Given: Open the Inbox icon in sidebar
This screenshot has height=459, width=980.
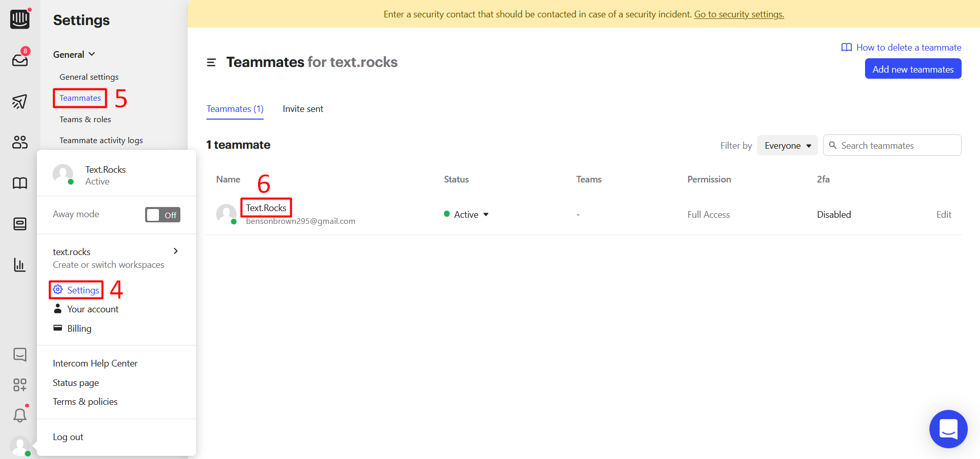Looking at the screenshot, I should click(x=20, y=60).
